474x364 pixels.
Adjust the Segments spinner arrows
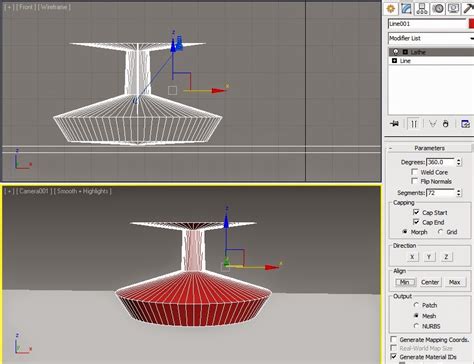(459, 193)
